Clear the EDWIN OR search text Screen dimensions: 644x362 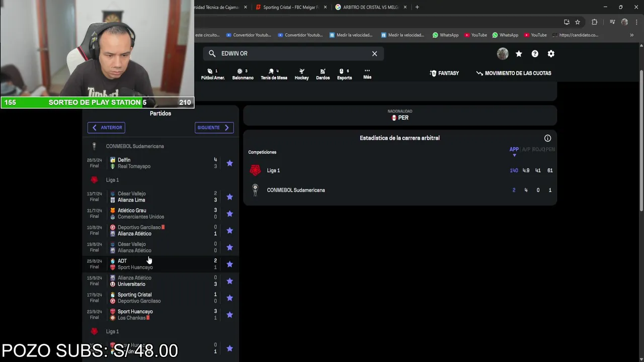(374, 53)
